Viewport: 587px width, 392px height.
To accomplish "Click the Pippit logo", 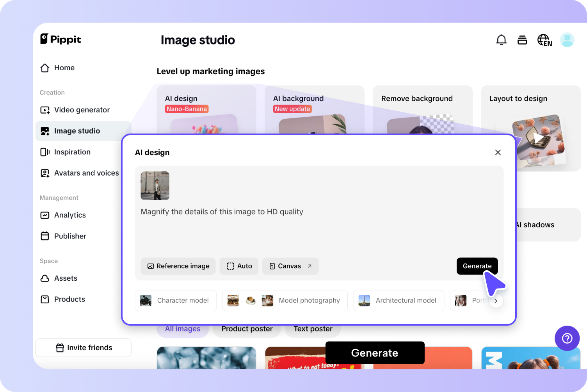I will pyautogui.click(x=61, y=39).
